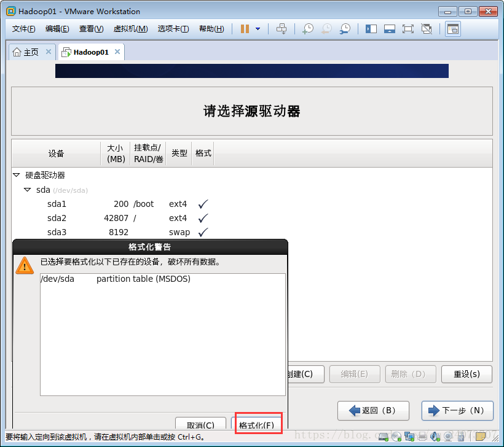
Task: Click the 格式 column header
Action: (203, 154)
